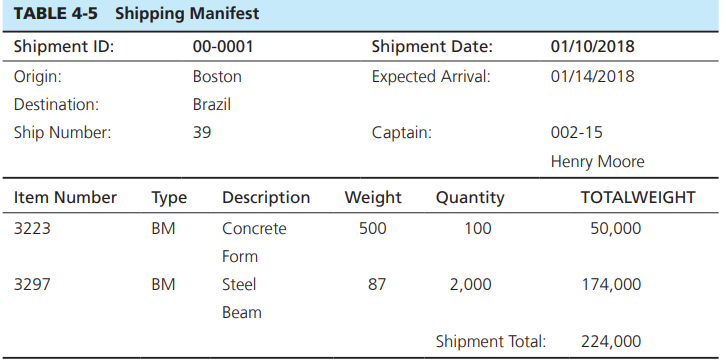Select the total weight value 174,000
This screenshot has height=364, width=724.
pyautogui.click(x=611, y=285)
